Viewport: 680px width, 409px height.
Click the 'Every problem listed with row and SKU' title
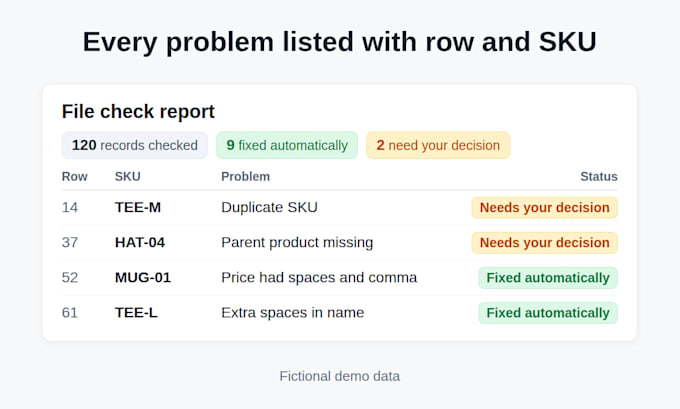(340, 42)
